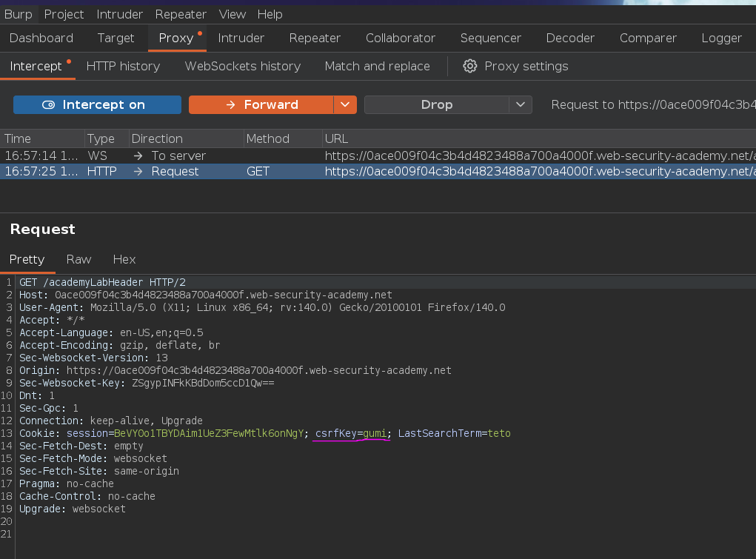The height and width of the screenshot is (559, 756).
Task: Click the User-Agent header line
Action: coord(262,307)
